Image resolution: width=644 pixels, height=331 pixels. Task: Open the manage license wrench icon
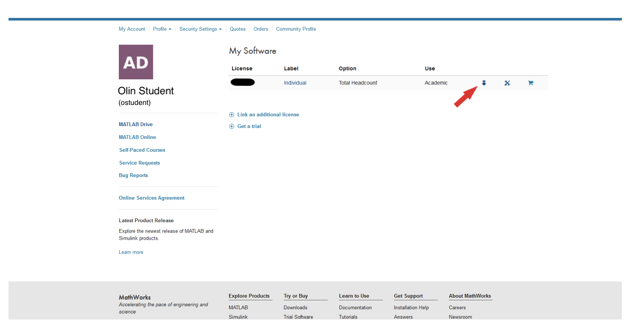[507, 83]
